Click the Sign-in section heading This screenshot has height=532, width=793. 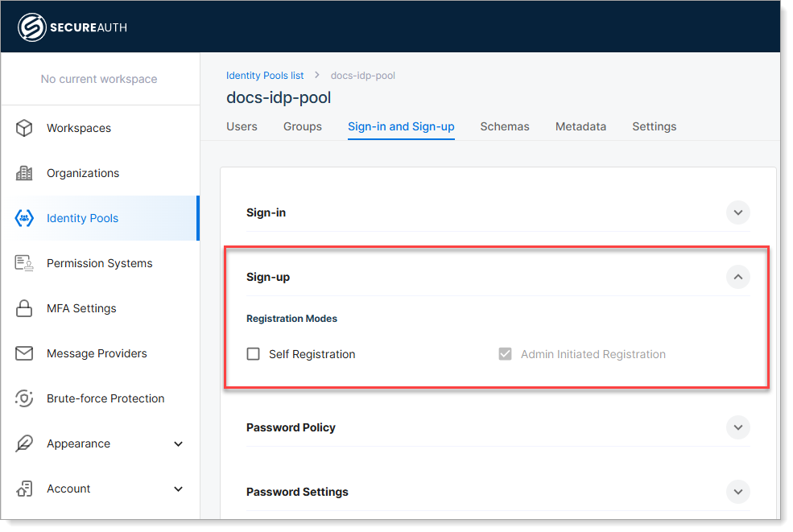coord(266,212)
